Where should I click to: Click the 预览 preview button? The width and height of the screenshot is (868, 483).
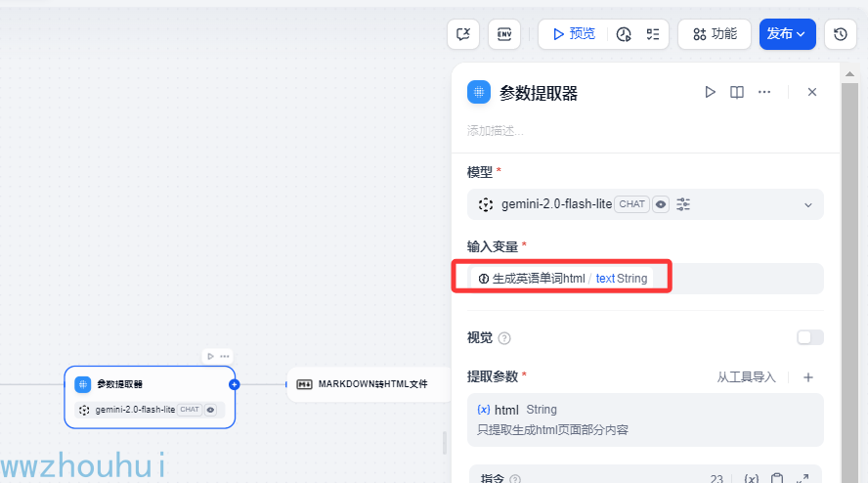click(574, 34)
